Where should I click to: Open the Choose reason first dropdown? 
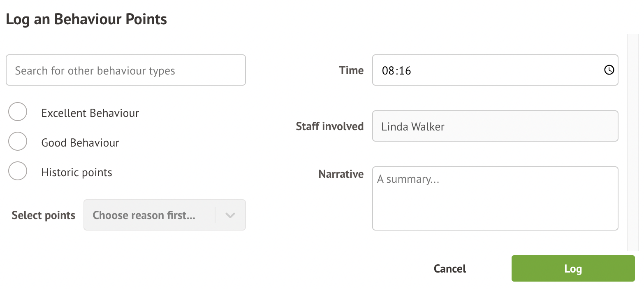[149, 215]
